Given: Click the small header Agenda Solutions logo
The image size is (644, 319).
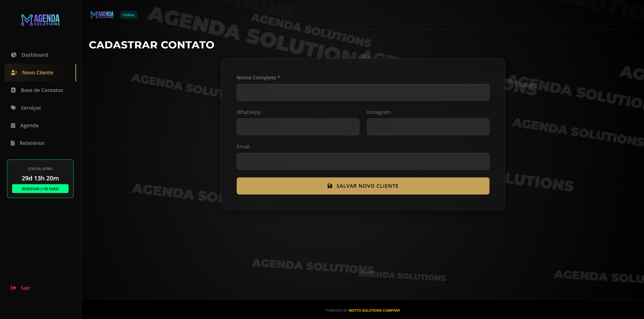Looking at the screenshot, I should pos(102,15).
